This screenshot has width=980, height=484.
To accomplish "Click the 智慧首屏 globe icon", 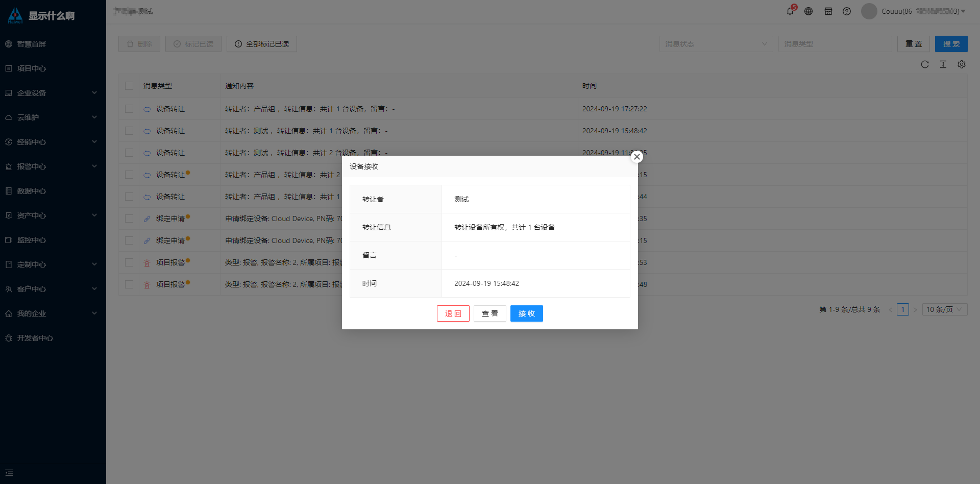I will click(x=9, y=44).
